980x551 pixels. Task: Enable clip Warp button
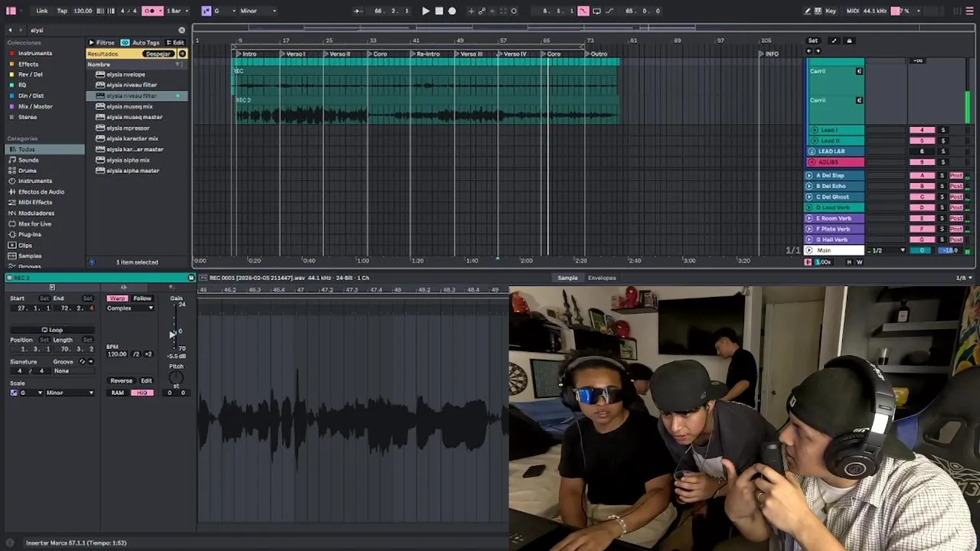117,298
